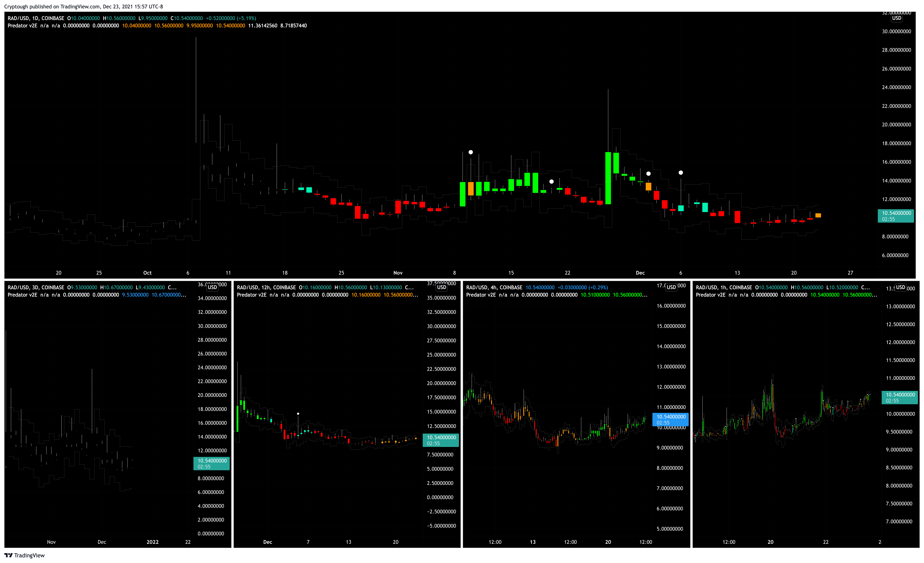Click the Dec label on the 1D time axis
924x563 pixels.
coord(640,273)
